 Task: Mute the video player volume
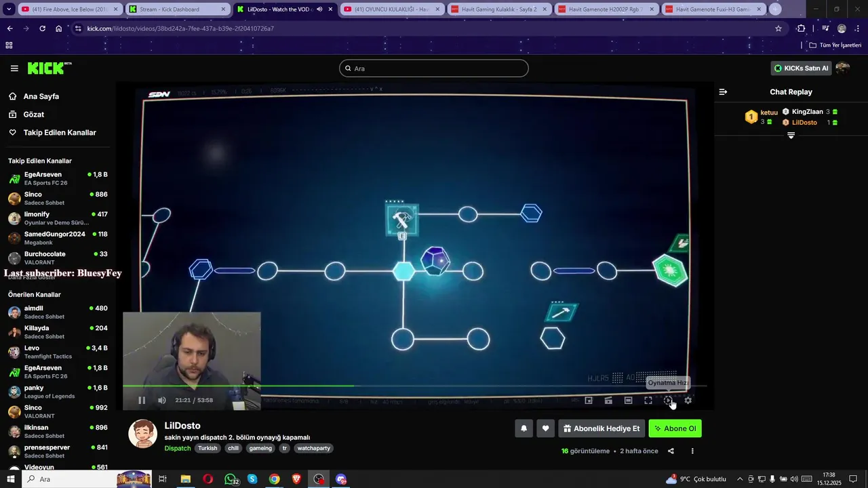point(162,400)
